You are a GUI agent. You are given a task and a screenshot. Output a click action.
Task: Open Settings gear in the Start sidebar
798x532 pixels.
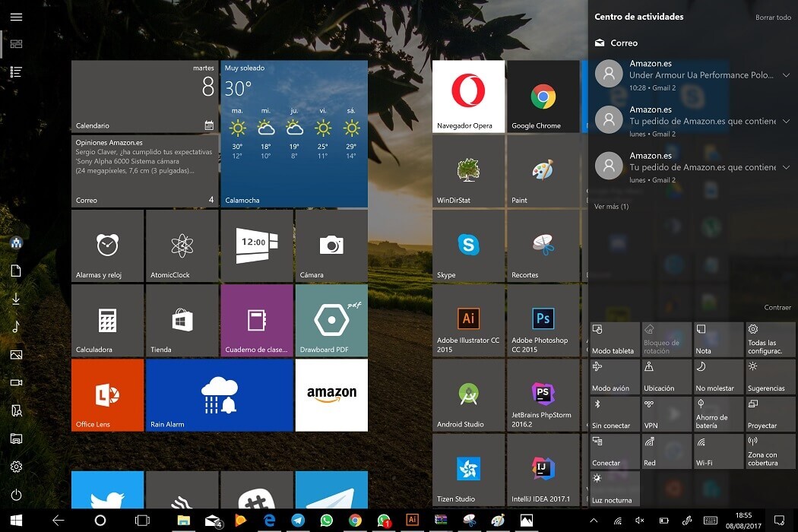coord(16,467)
